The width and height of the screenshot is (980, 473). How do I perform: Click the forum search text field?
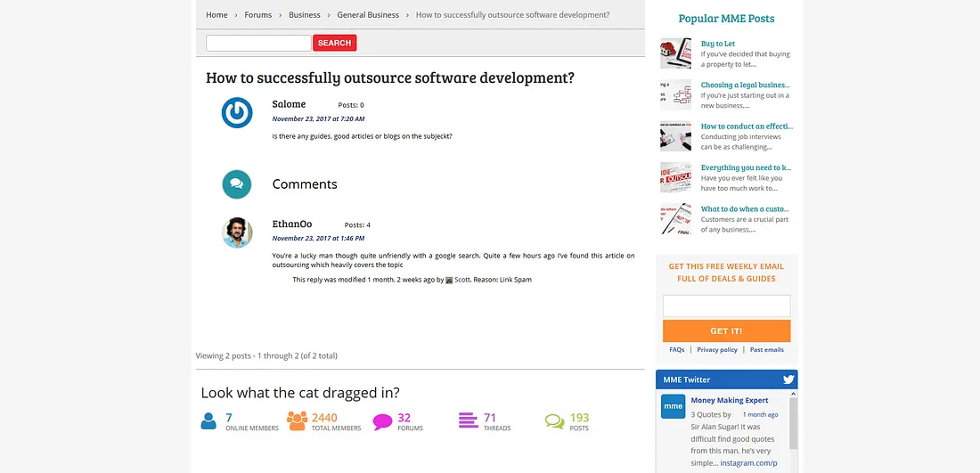click(x=258, y=43)
